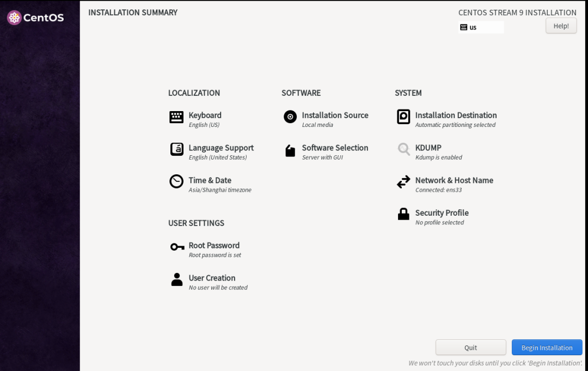Click the KDUMP magnifier icon

click(x=403, y=149)
